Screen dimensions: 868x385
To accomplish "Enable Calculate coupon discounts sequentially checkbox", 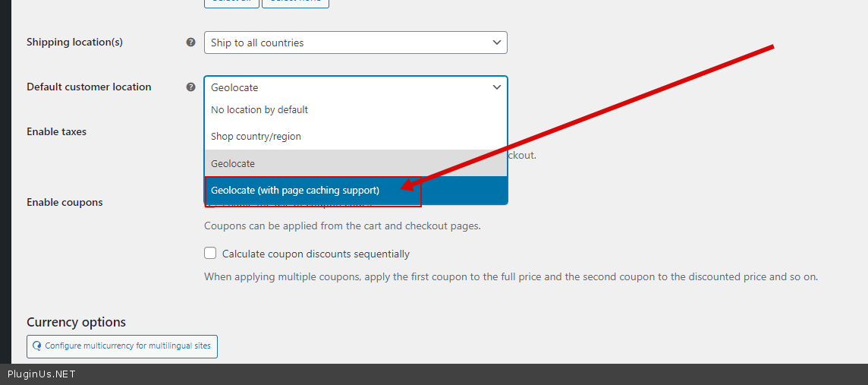I will click(x=210, y=254).
